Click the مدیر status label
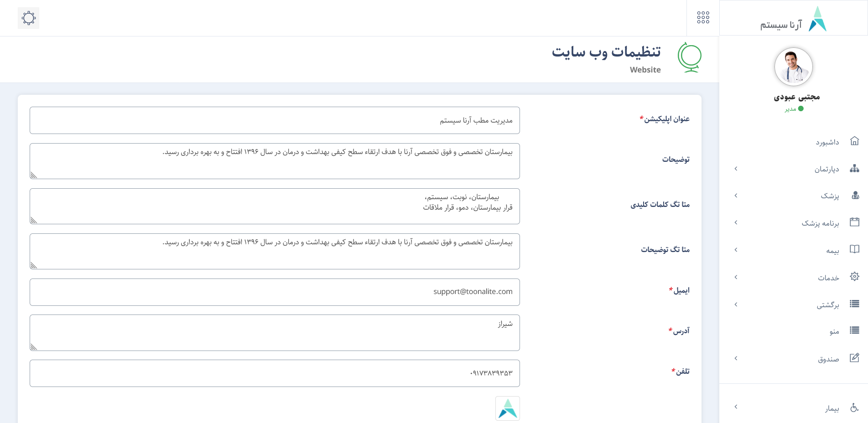 (x=790, y=109)
